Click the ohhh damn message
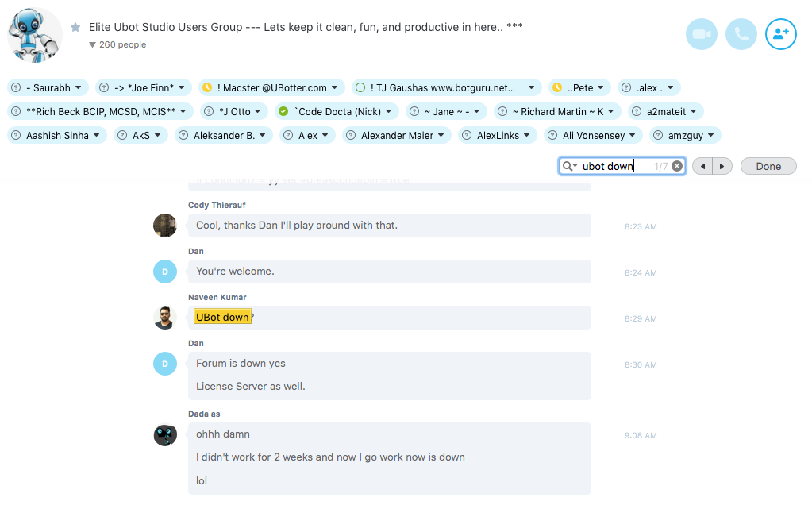Image resolution: width=812 pixels, height=505 pixels. coord(223,434)
